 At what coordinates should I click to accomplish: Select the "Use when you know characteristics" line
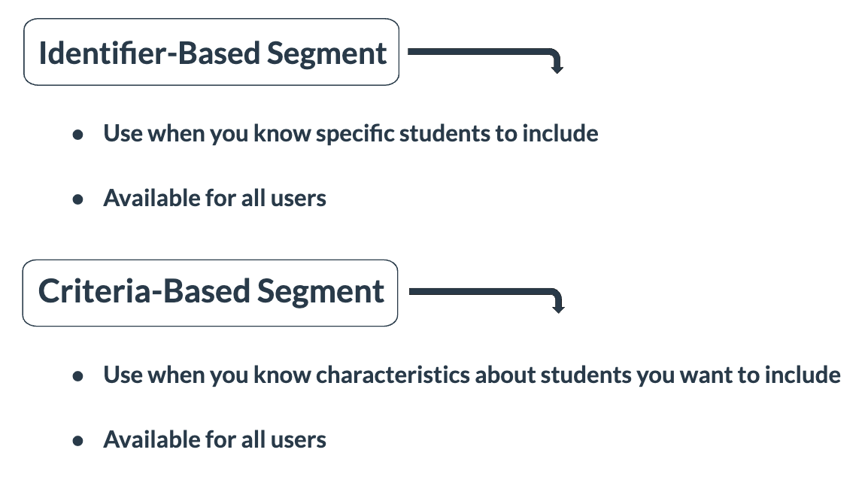coord(472,375)
